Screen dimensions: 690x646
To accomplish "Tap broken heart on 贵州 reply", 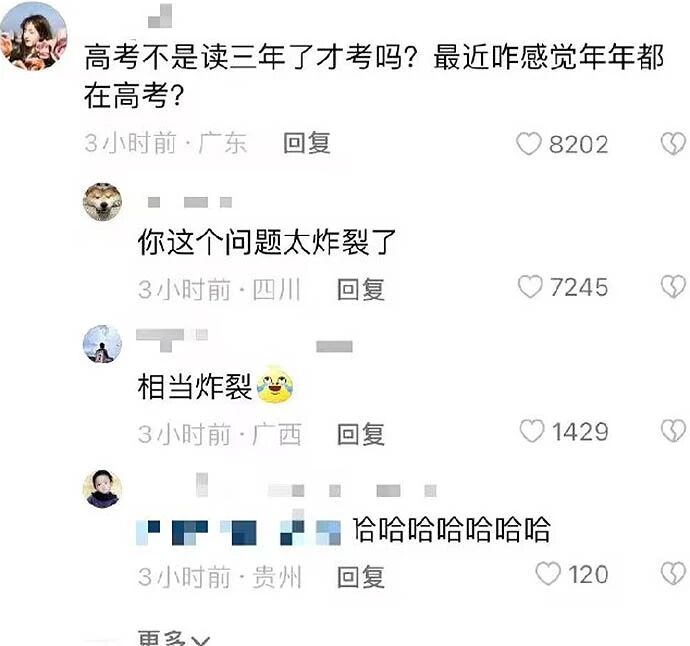I will [674, 574].
